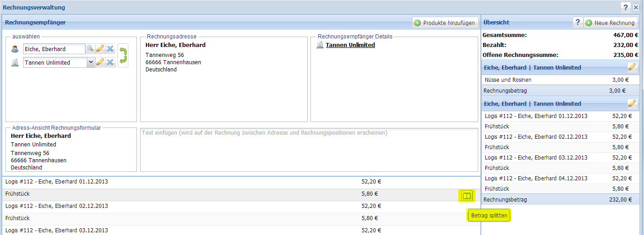The image size is (644, 235).
Task: Create a new invoice with Neue Rechnung
Action: tap(610, 23)
